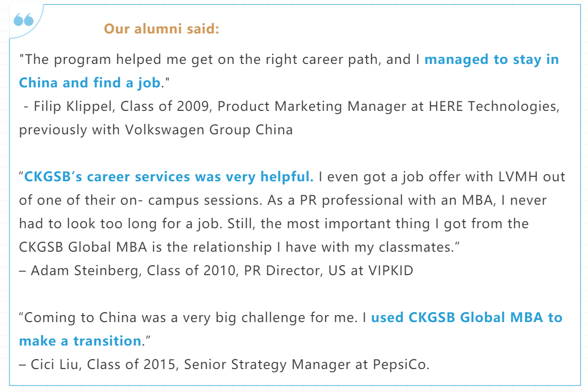Click "Product Marketing Manager" job title
588x392 pixels.
pos(311,106)
